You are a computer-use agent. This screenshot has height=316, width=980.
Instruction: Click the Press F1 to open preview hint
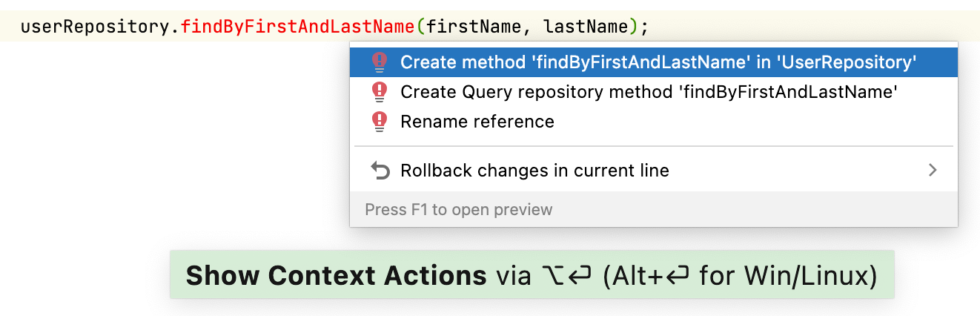[x=459, y=209]
